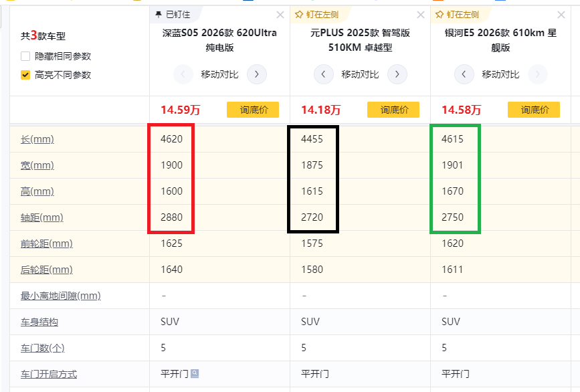Pin 银河E5 to the left side

tap(457, 15)
